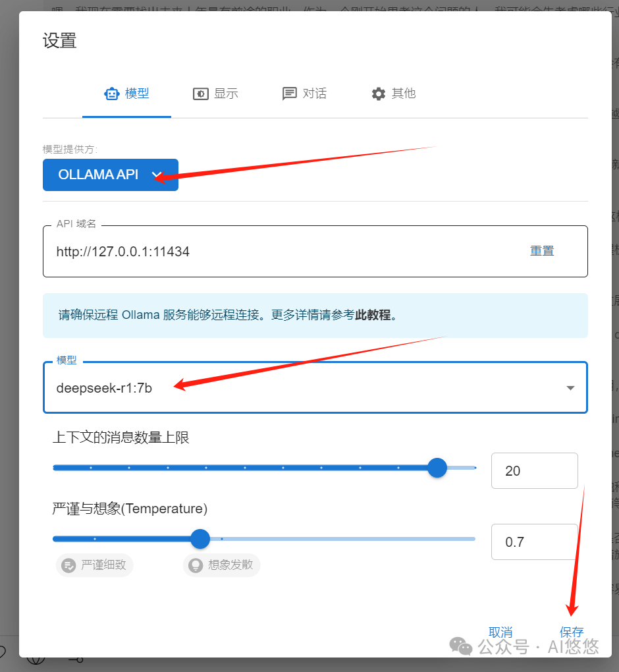Click the 模型提供方 label
This screenshot has height=672, width=619.
click(x=70, y=149)
